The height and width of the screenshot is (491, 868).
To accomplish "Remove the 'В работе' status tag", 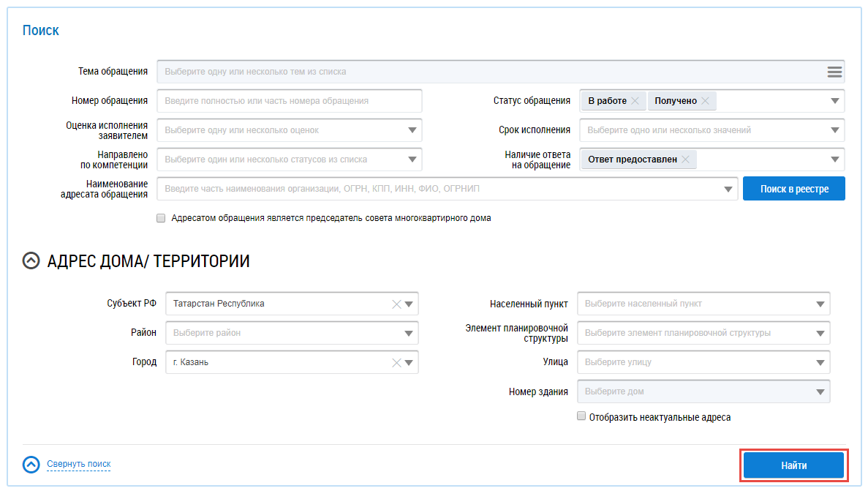I will point(635,101).
